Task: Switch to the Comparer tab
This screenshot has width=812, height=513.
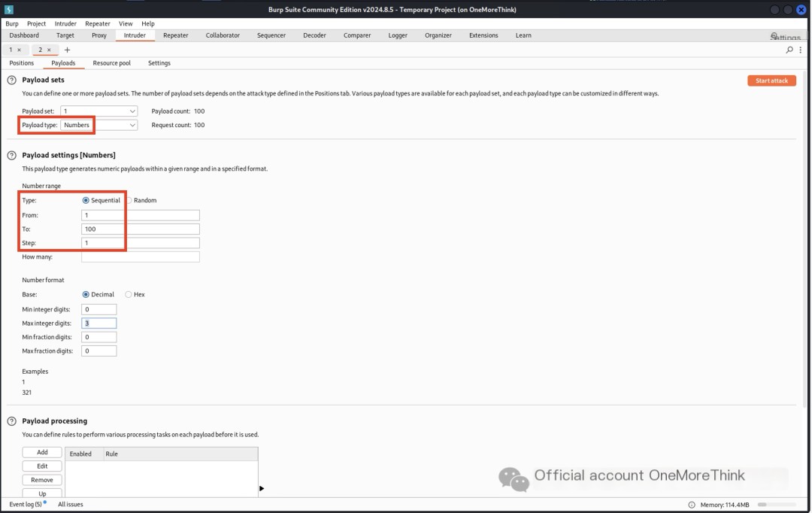Action: [357, 35]
